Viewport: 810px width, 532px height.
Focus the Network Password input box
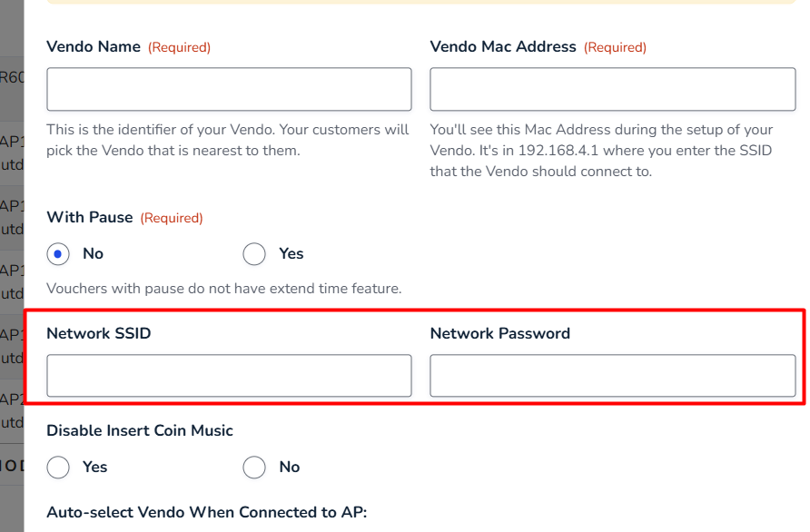612,376
